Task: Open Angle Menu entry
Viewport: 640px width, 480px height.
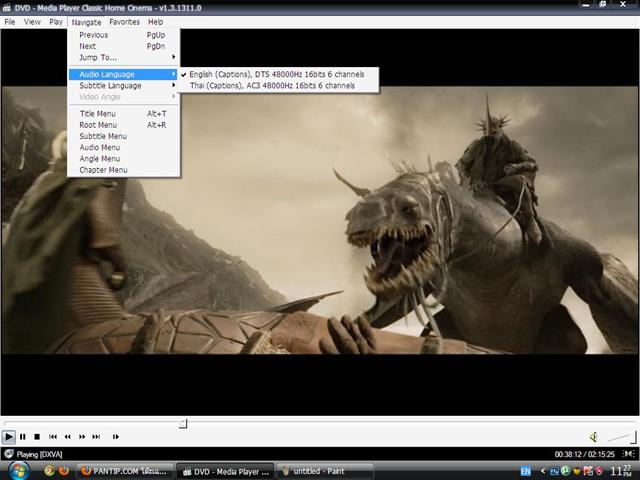Action: pos(124,159)
